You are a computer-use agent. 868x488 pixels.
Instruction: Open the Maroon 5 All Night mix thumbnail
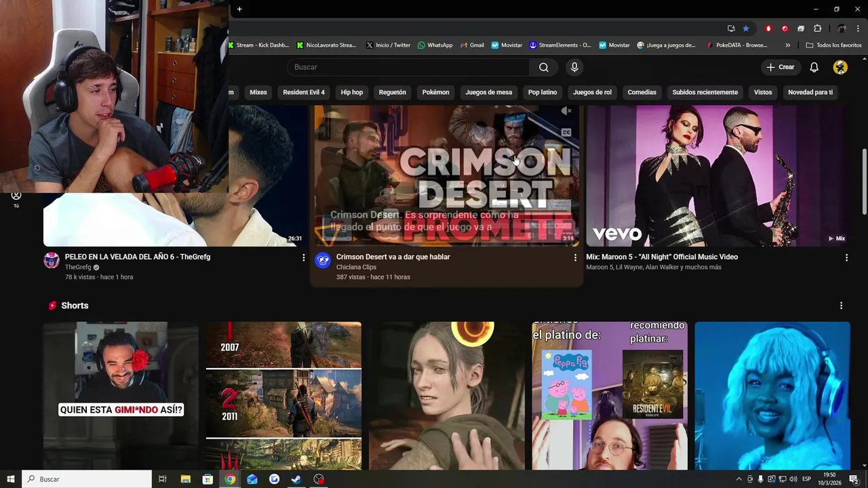pos(718,176)
